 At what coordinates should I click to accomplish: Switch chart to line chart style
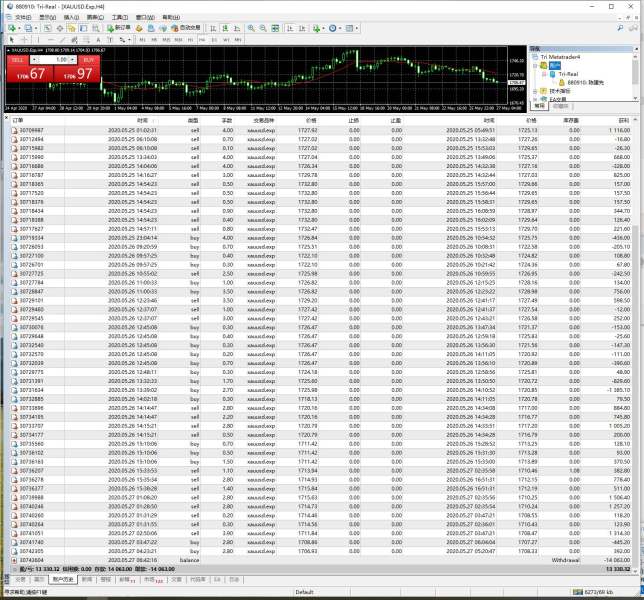[x=237, y=28]
